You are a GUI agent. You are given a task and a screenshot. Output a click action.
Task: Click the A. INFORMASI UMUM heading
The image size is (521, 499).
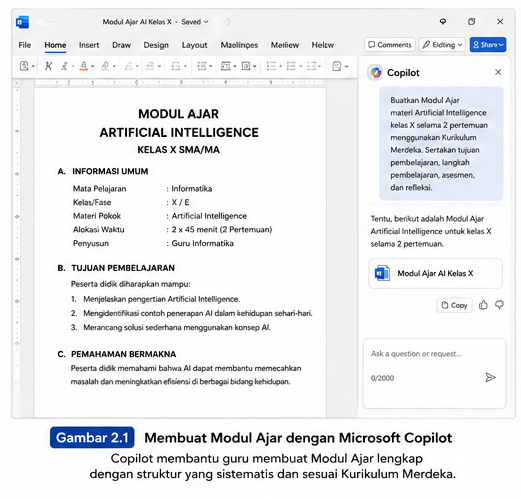tap(103, 171)
